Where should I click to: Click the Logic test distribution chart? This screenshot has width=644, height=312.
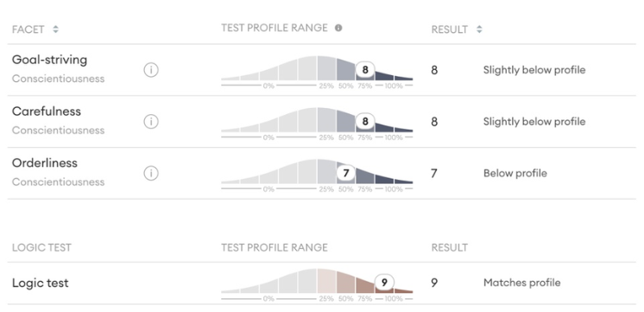point(317,283)
